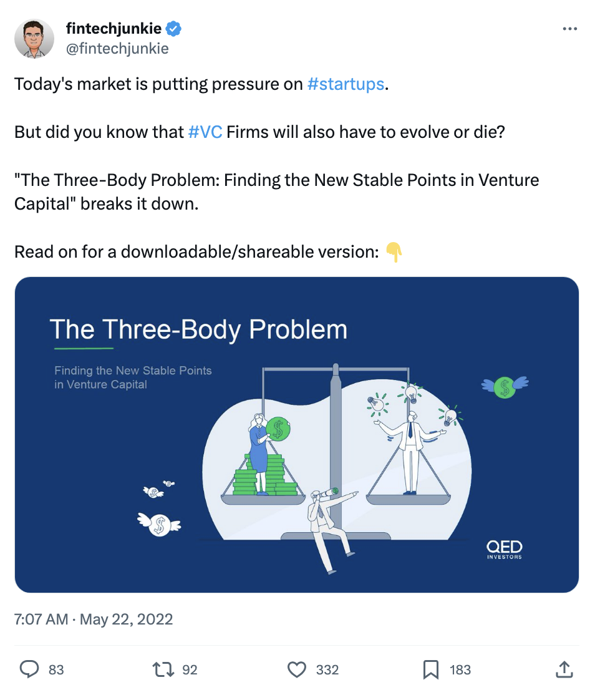
Task: Click the 183 bookmarks count
Action: point(460,670)
